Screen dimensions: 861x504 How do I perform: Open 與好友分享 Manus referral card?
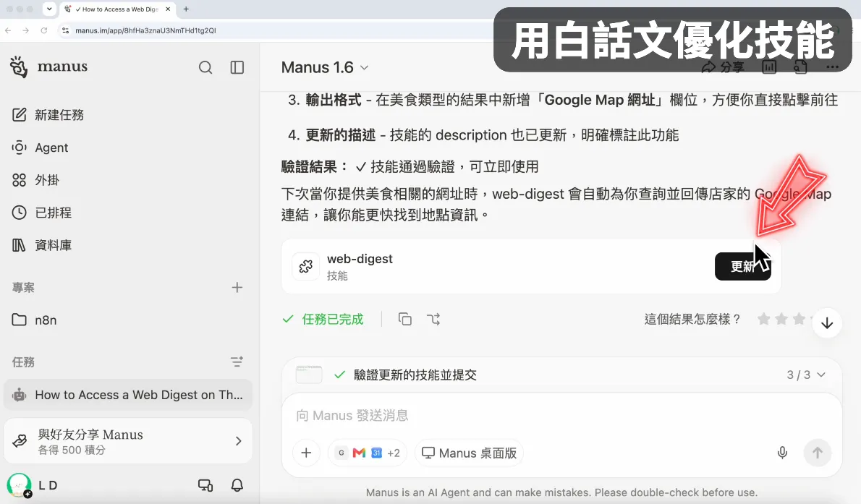(128, 441)
